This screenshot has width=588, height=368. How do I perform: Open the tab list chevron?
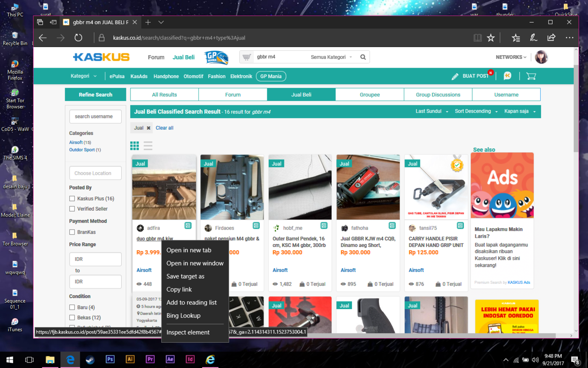tap(161, 22)
